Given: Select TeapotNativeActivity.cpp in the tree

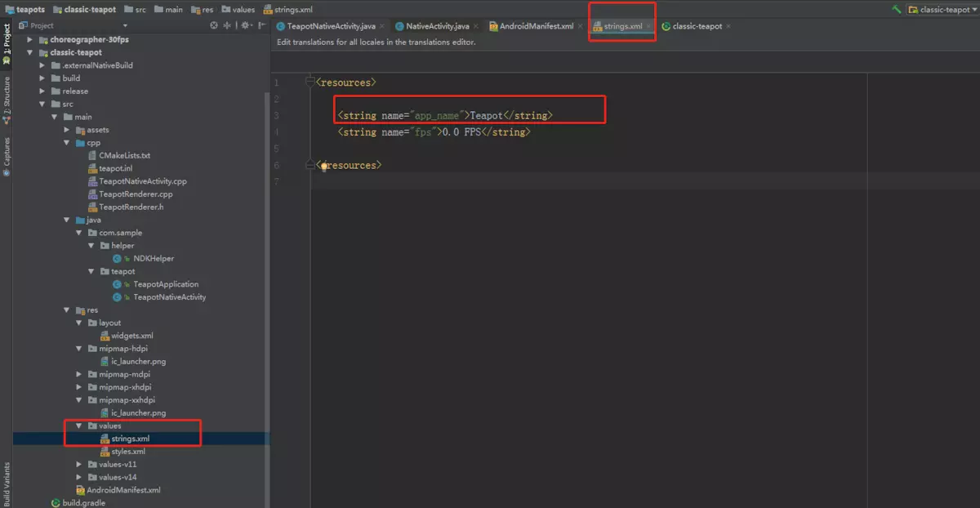Looking at the screenshot, I should 137,181.
